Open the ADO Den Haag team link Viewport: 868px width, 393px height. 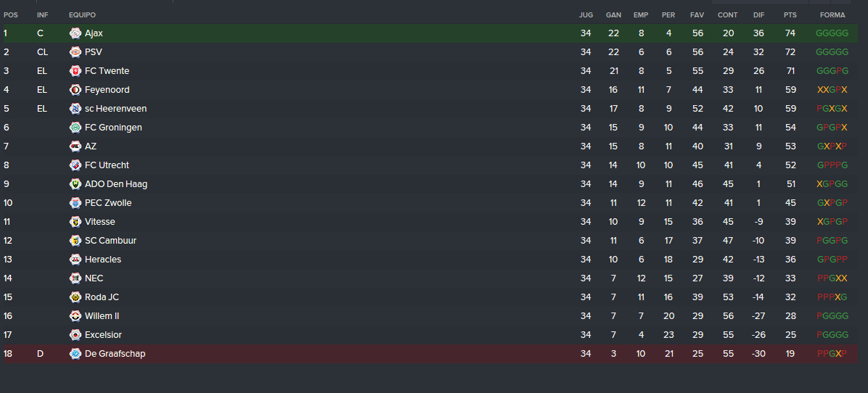tap(116, 184)
